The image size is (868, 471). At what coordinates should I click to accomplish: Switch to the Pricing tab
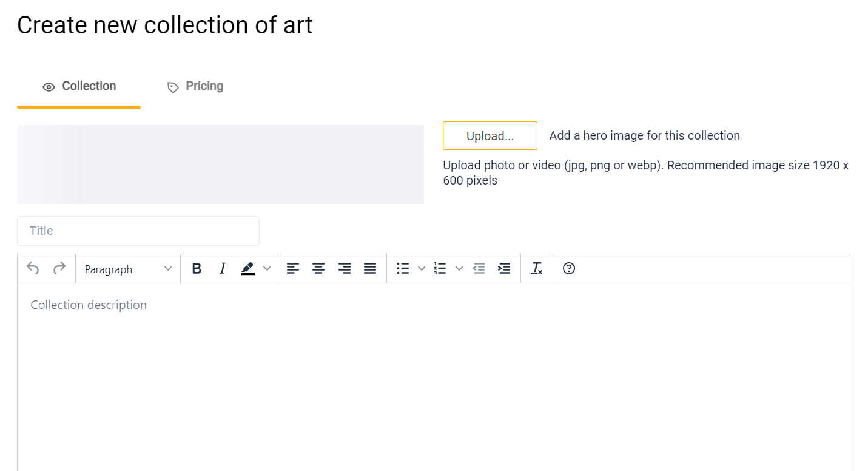pos(195,86)
